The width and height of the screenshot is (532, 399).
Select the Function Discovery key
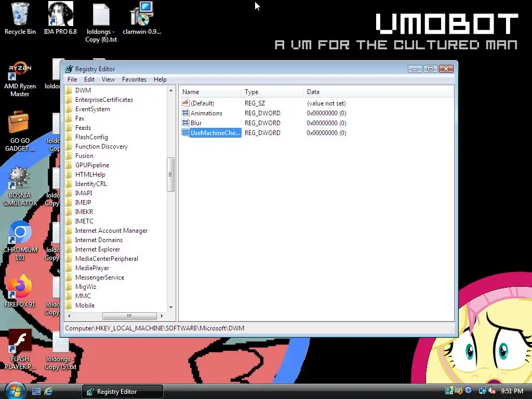pyautogui.click(x=101, y=146)
